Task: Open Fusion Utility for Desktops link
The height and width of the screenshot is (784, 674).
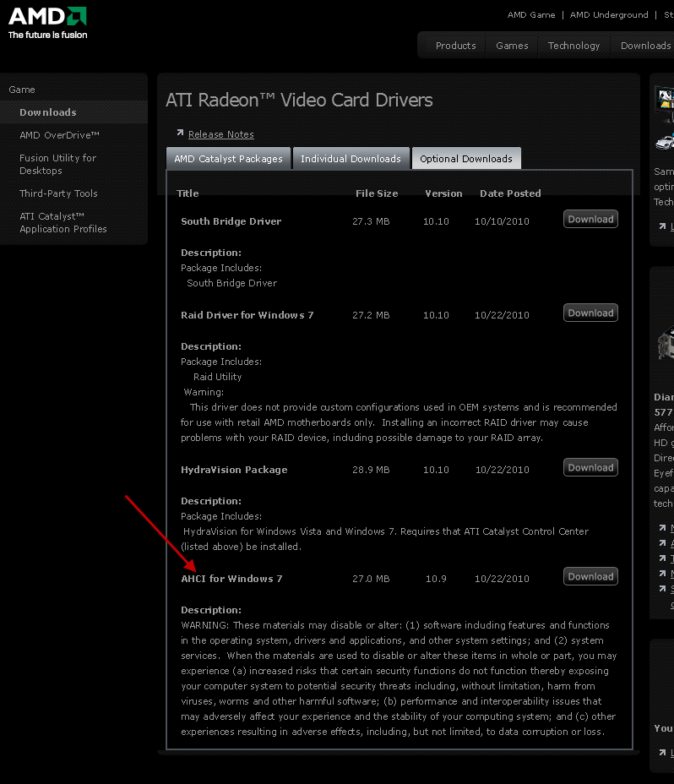Action: point(58,164)
